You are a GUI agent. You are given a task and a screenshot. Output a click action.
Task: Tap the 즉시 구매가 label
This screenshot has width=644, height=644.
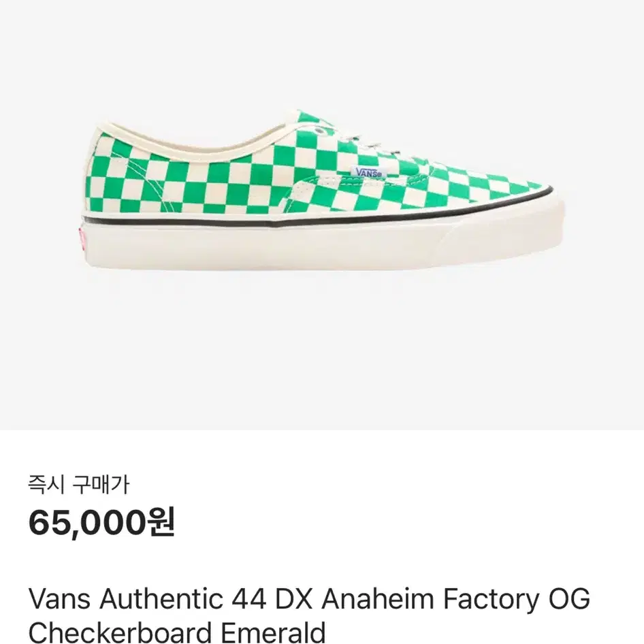click(78, 485)
